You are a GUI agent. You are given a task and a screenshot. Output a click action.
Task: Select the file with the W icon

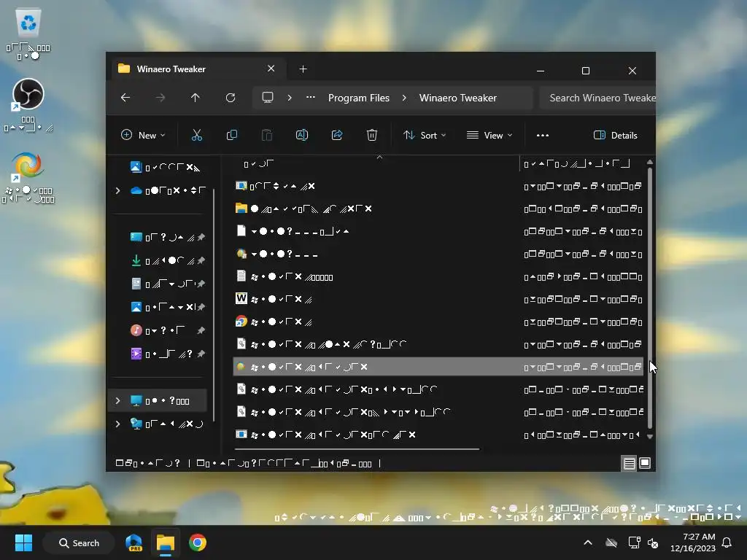click(x=241, y=298)
